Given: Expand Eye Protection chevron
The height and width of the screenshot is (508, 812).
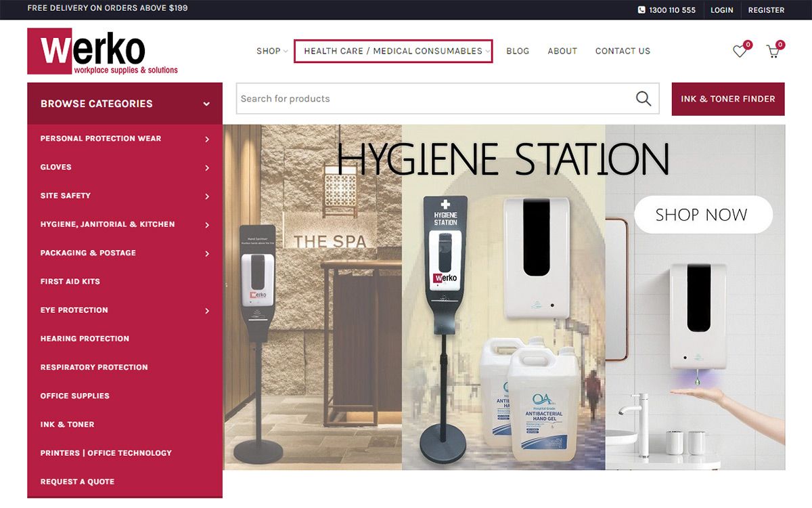Looking at the screenshot, I should click(207, 310).
